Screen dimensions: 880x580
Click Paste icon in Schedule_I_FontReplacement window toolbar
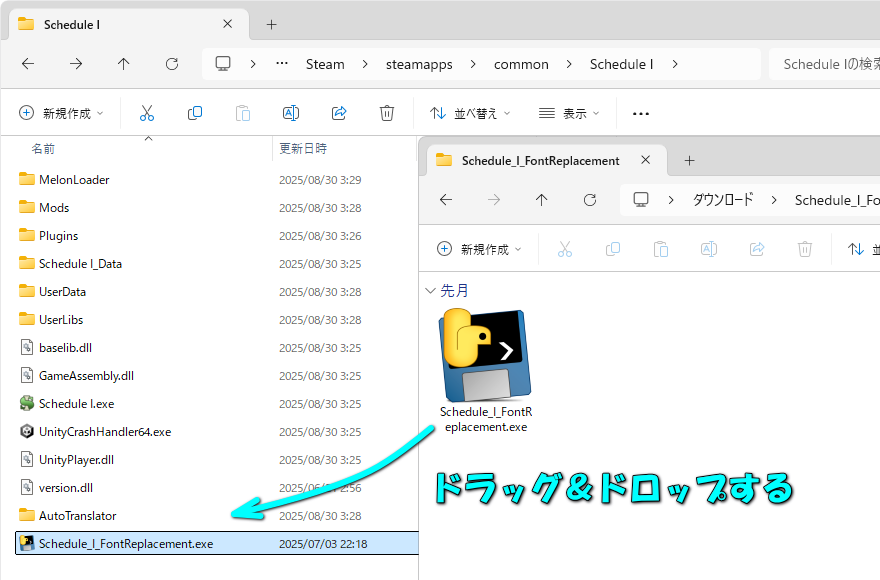[x=661, y=249]
